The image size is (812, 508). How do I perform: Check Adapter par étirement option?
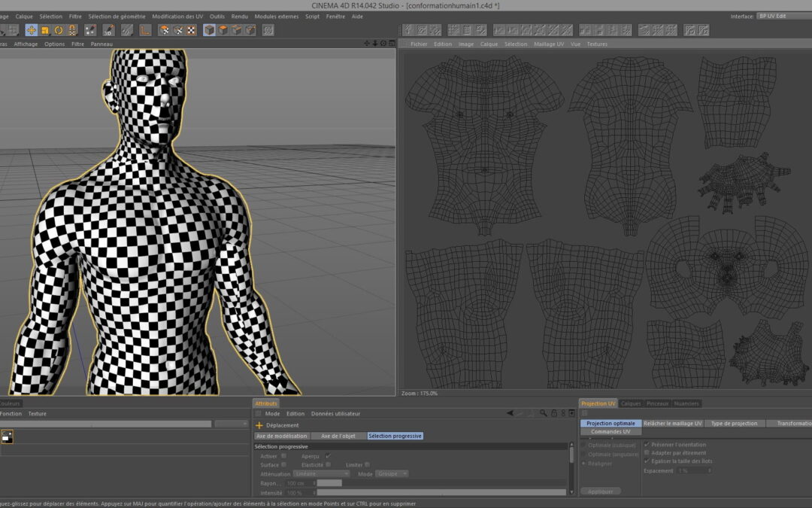click(647, 453)
